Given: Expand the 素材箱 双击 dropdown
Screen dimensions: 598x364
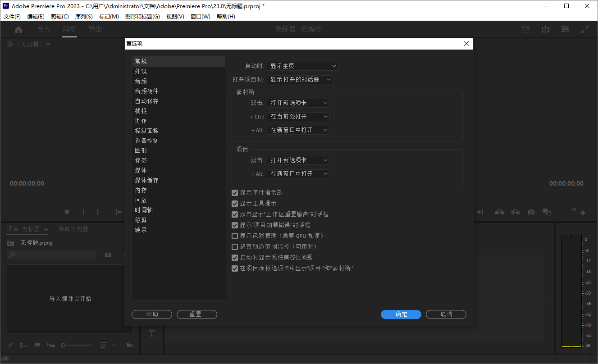Looking at the screenshot, I should [298, 103].
